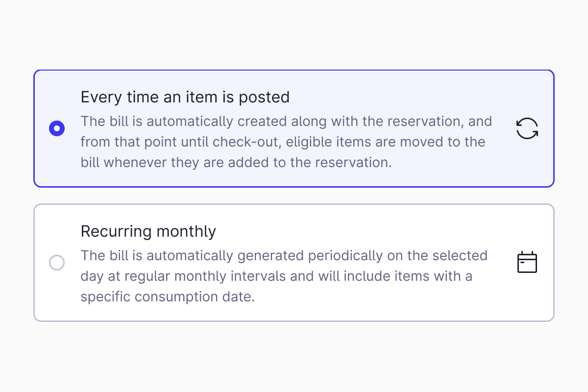This screenshot has width=588, height=392.
Task: Click the "Every time an item is posted" title
Action: [x=185, y=97]
